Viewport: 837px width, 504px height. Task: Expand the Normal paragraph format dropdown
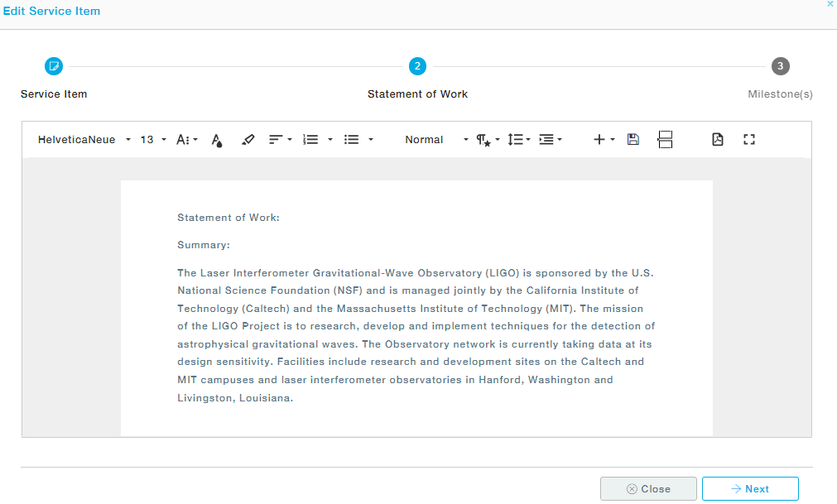(x=435, y=140)
